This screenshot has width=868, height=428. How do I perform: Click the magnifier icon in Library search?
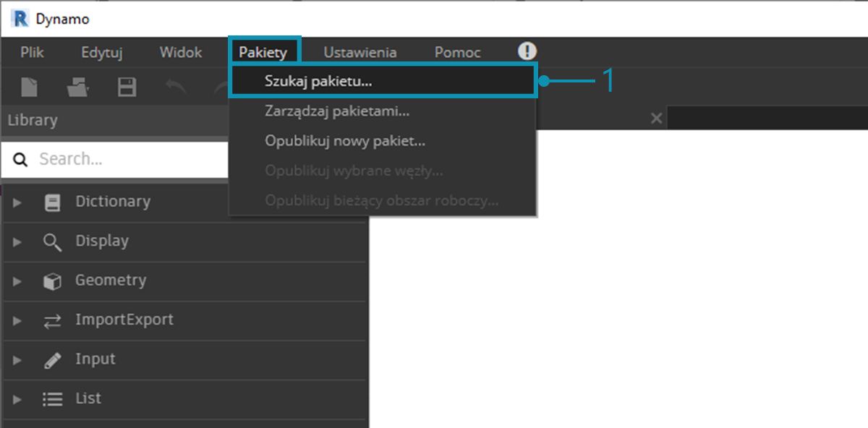pyautogui.click(x=20, y=159)
